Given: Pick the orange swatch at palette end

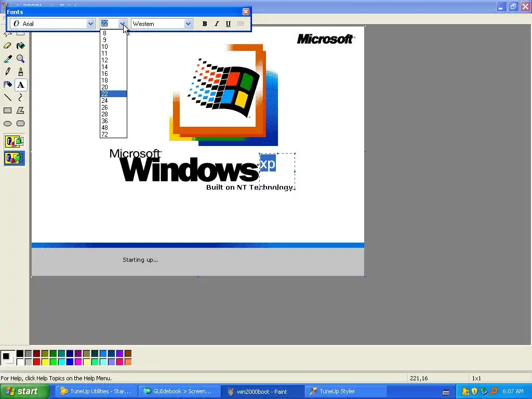Looking at the screenshot, I should point(128,362).
